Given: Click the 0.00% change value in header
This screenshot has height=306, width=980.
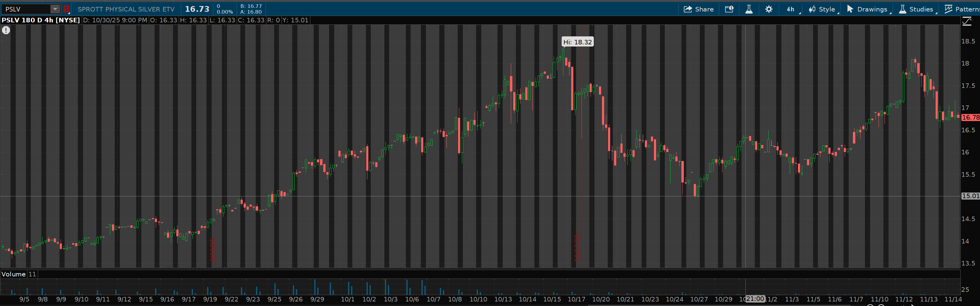Looking at the screenshot, I should [225, 12].
